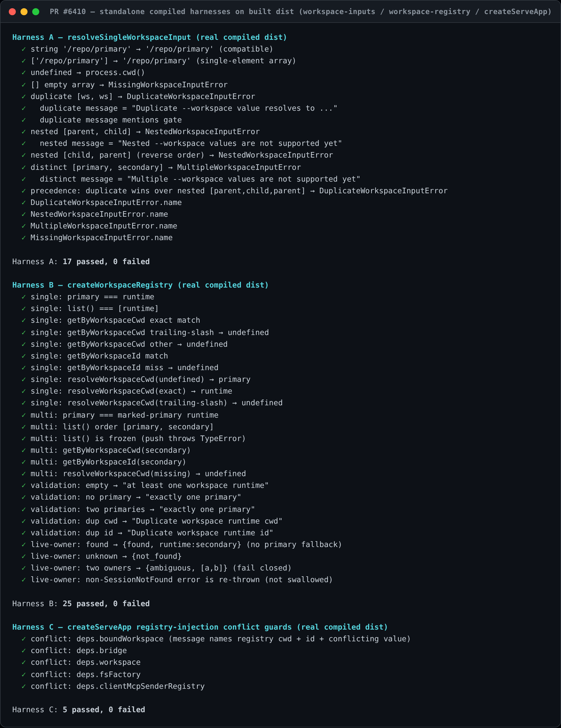Click the green maximize window button
Image resolution: width=561 pixels, height=728 pixels.
(x=36, y=12)
